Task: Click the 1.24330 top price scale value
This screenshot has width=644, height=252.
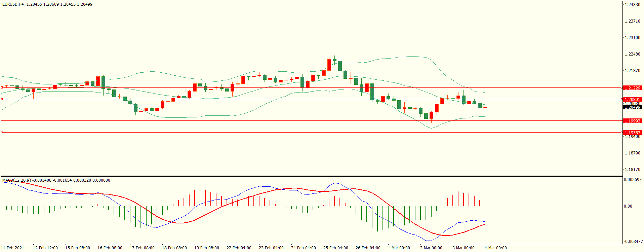Action: pos(632,4)
